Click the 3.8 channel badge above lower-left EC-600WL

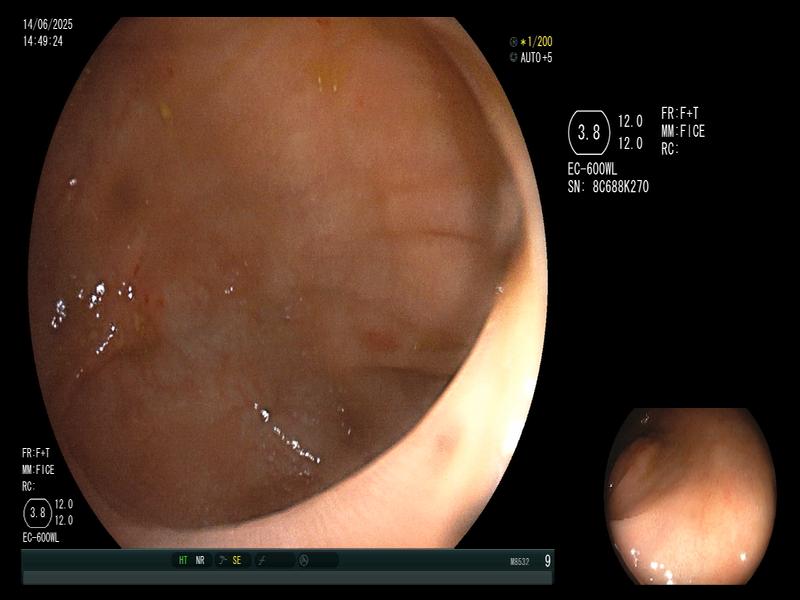tap(38, 513)
